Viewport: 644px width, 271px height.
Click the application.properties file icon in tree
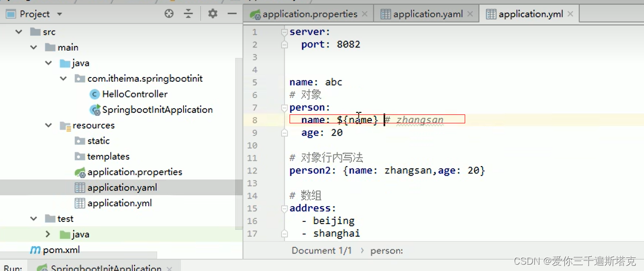(x=80, y=172)
